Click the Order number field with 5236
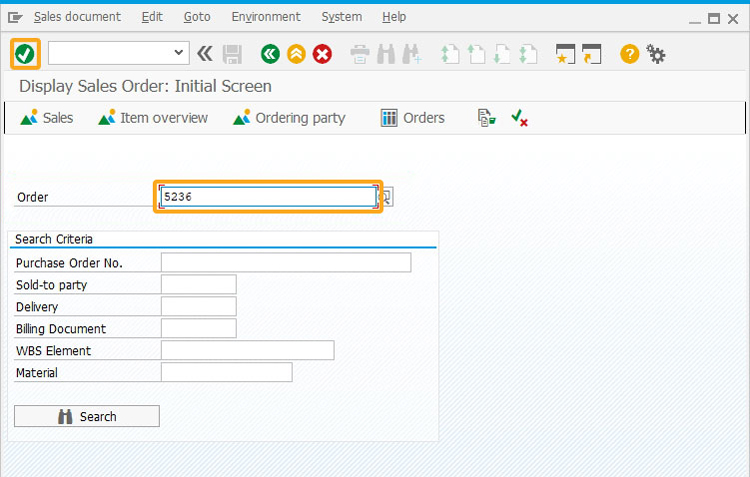Image resolution: width=750 pixels, height=477 pixels. (x=268, y=197)
